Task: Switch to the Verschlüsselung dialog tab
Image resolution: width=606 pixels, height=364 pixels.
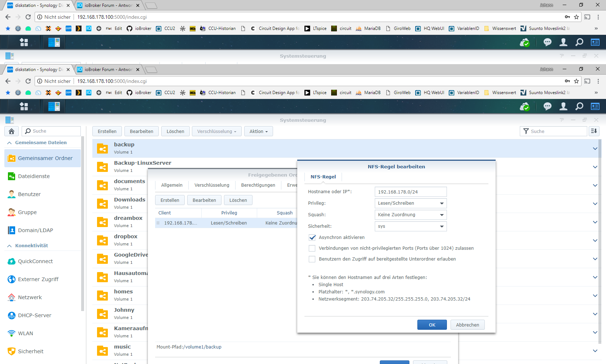Action: pos(212,185)
